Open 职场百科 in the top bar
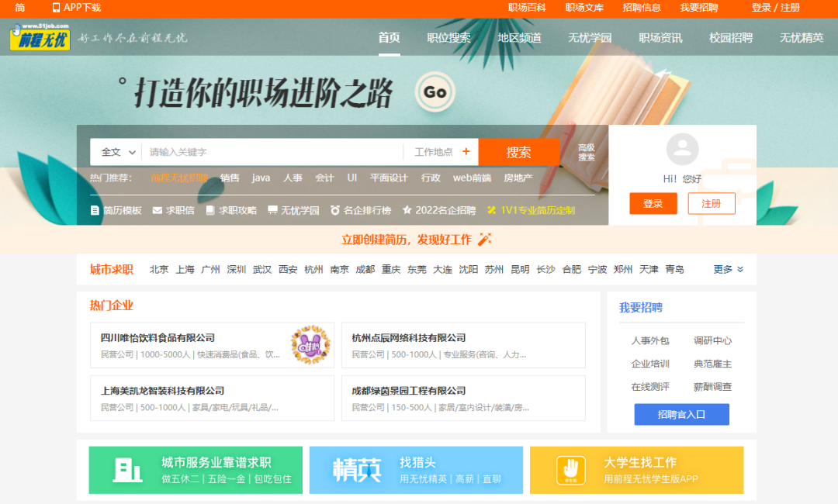 (527, 8)
